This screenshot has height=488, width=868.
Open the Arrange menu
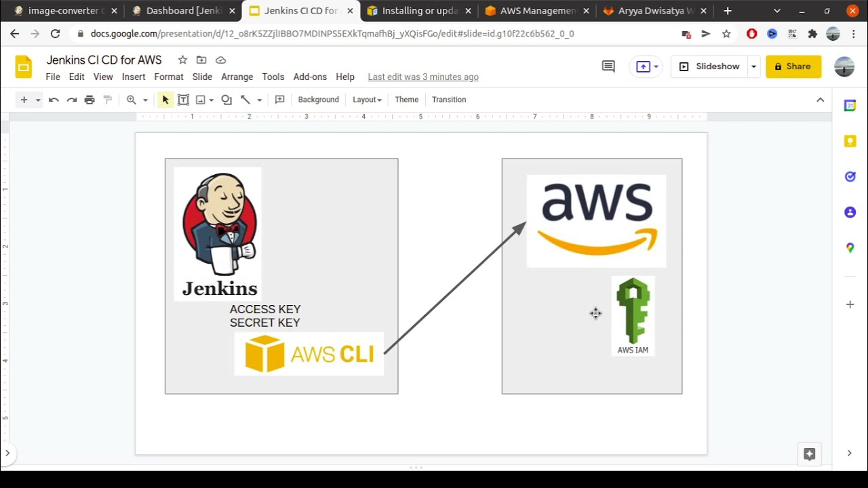237,77
